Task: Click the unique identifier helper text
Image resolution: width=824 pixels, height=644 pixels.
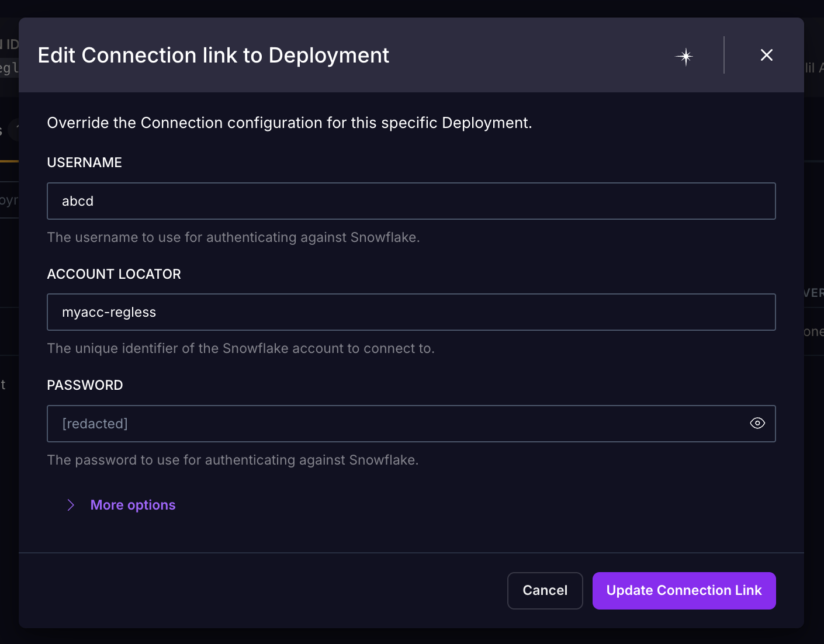Action: click(241, 348)
